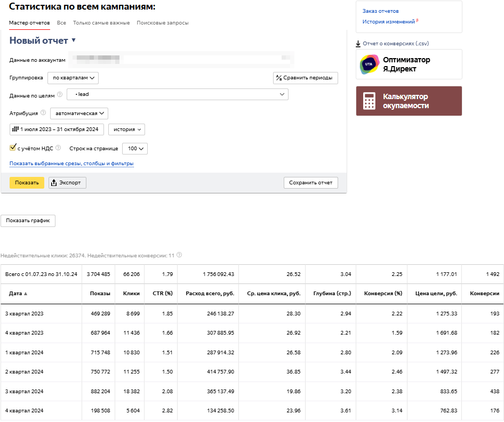504x422 pixels.
Task: Open the Строк на странице dropdown
Action: coord(135,149)
